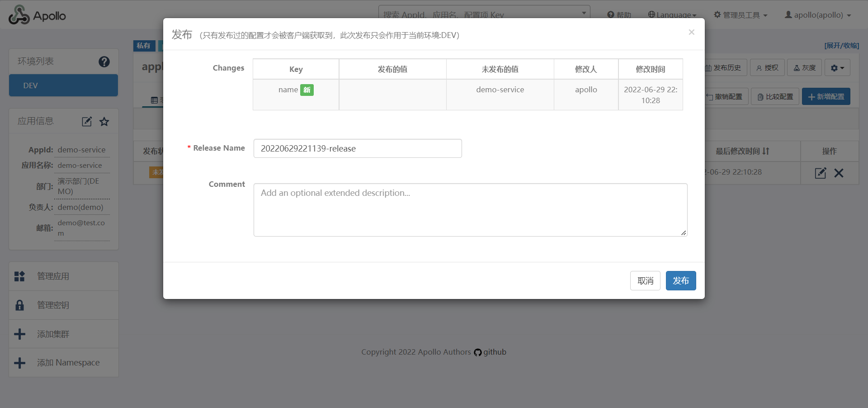Open the namespace gear settings dropdown
Viewport: 868px width, 408px height.
(837, 68)
